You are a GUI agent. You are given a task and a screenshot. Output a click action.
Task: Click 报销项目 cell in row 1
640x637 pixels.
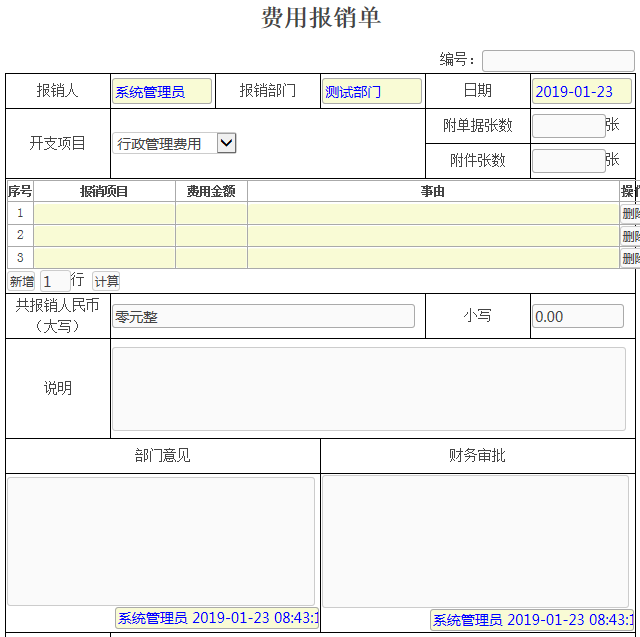point(104,213)
